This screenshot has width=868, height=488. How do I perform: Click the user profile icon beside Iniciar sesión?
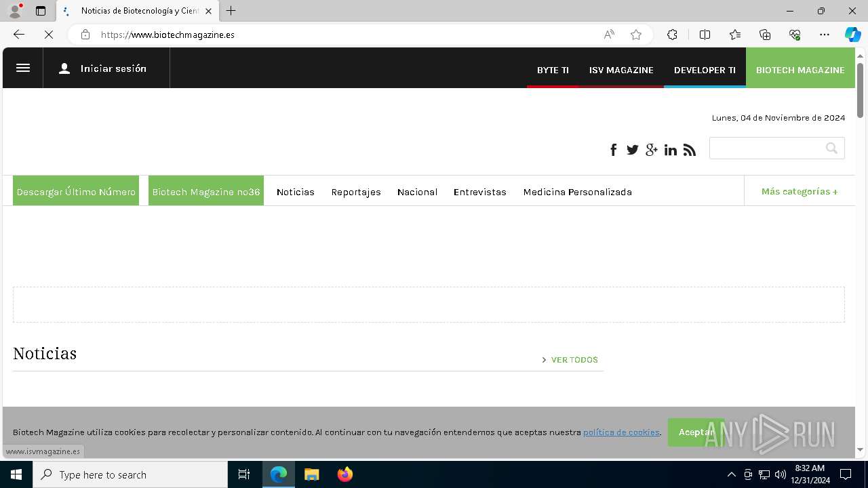64,68
